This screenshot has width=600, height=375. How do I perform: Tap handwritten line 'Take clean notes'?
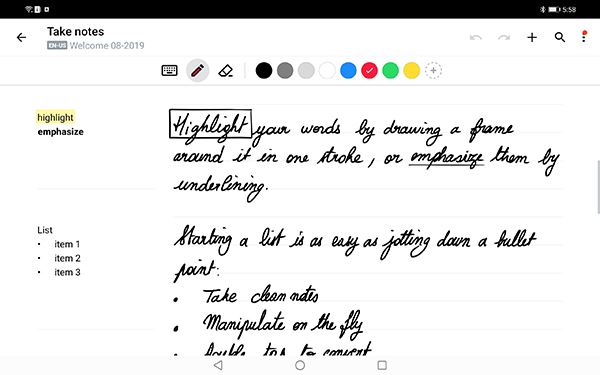pos(260,295)
